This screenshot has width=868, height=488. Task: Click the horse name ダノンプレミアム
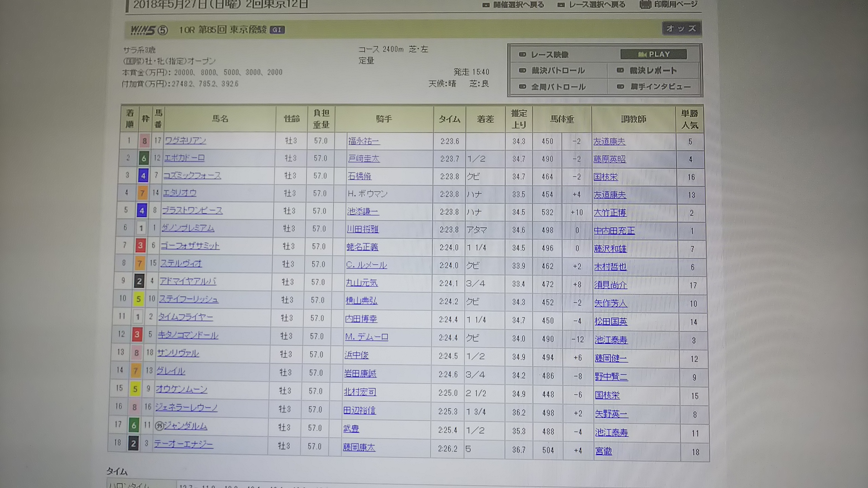click(188, 228)
